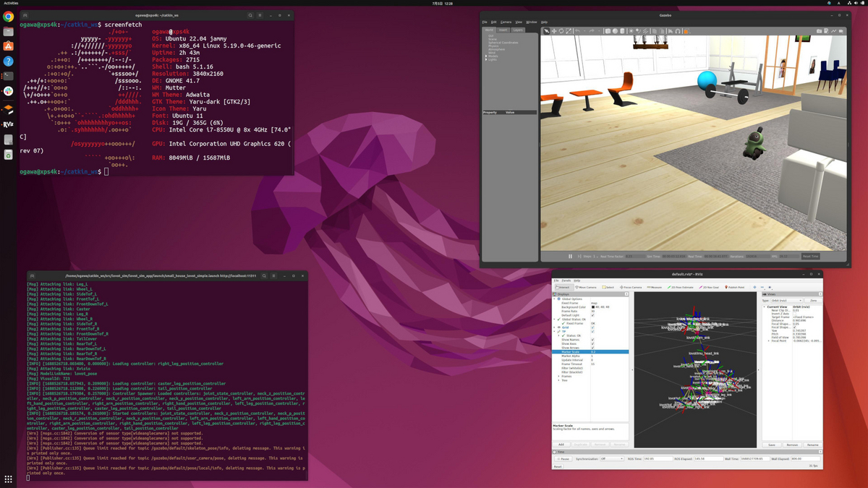
Task: Click the Background Color black swatch
Action: 593,307
